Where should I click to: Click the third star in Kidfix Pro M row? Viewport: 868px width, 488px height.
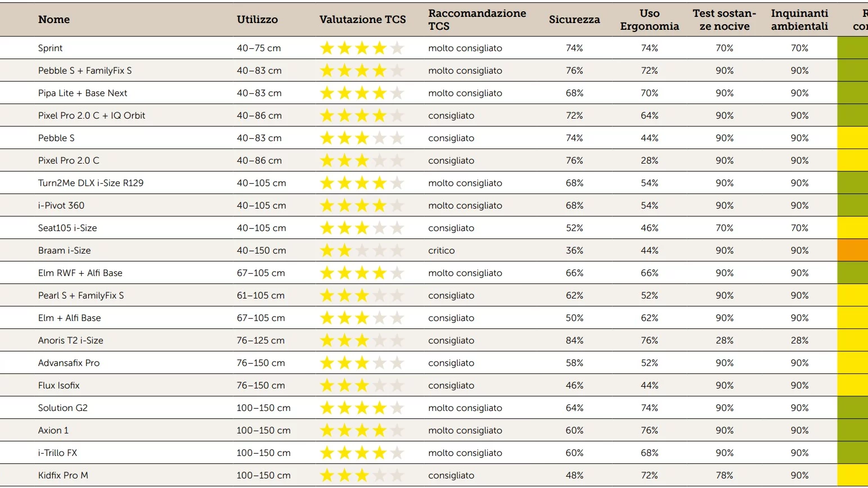362,476
